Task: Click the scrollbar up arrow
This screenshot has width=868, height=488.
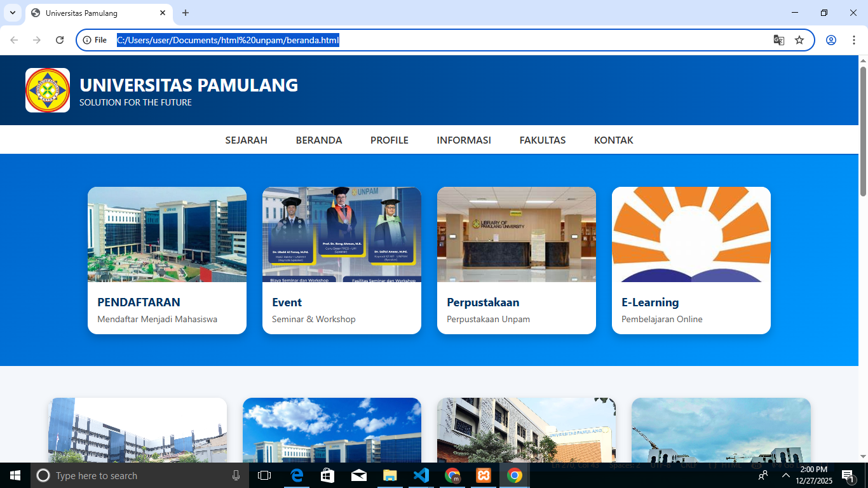Action: (863, 60)
